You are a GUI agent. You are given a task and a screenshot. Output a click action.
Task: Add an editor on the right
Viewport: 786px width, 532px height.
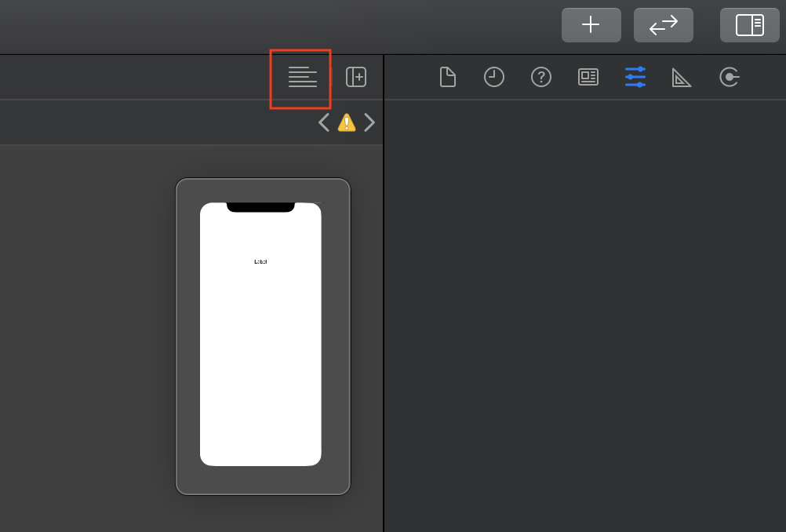(x=356, y=77)
